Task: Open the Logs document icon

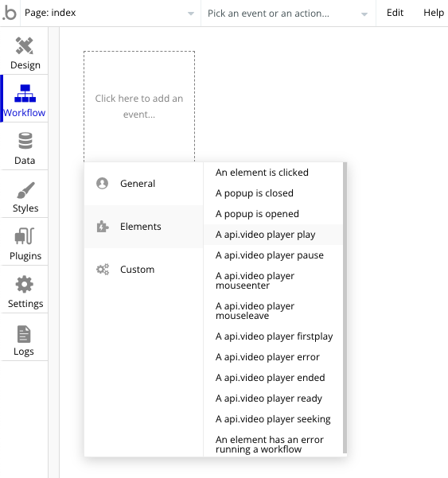Action: (x=24, y=334)
